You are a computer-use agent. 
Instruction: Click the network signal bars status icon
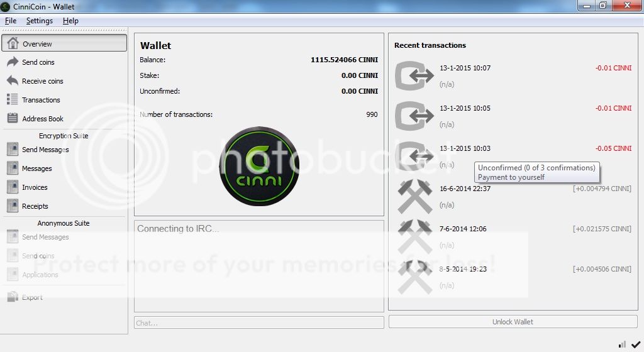coord(622,344)
